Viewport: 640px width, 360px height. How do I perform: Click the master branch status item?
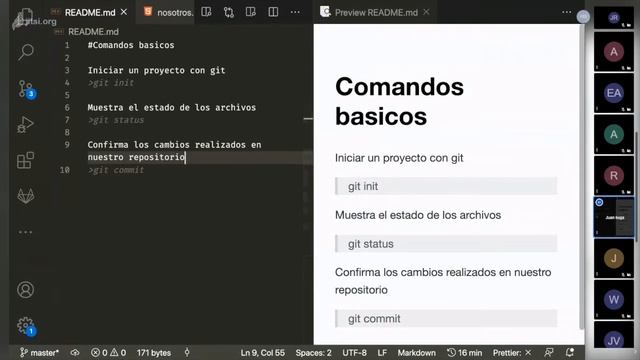click(39, 353)
